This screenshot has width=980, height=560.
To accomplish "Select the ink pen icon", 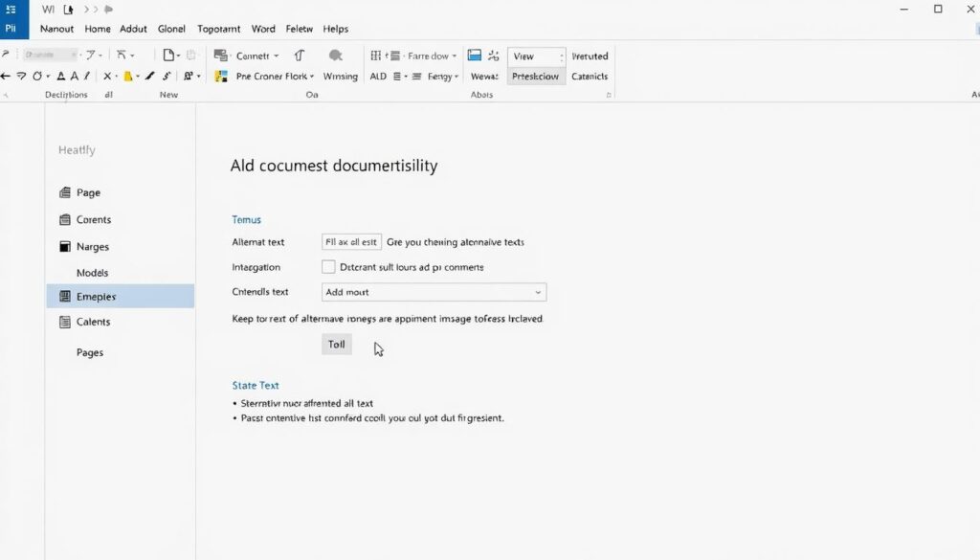I will point(149,75).
